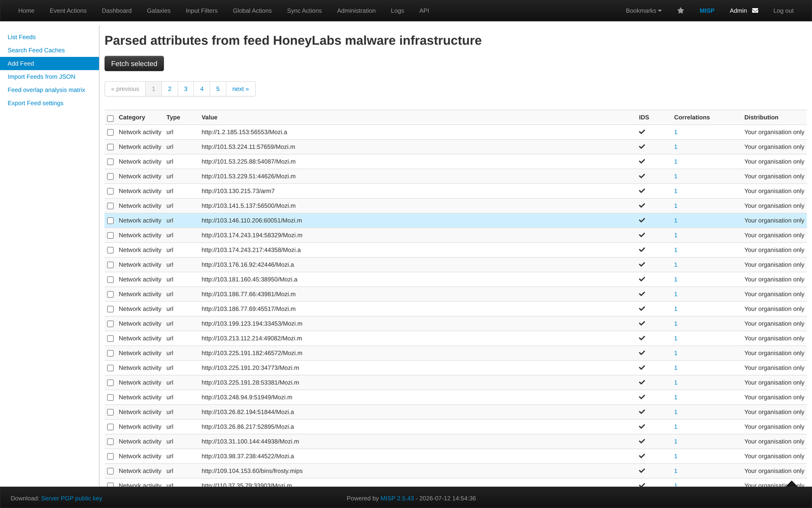Screen dimensions: 812x508
Task: Open the Global Actions menu
Action: [x=252, y=11]
